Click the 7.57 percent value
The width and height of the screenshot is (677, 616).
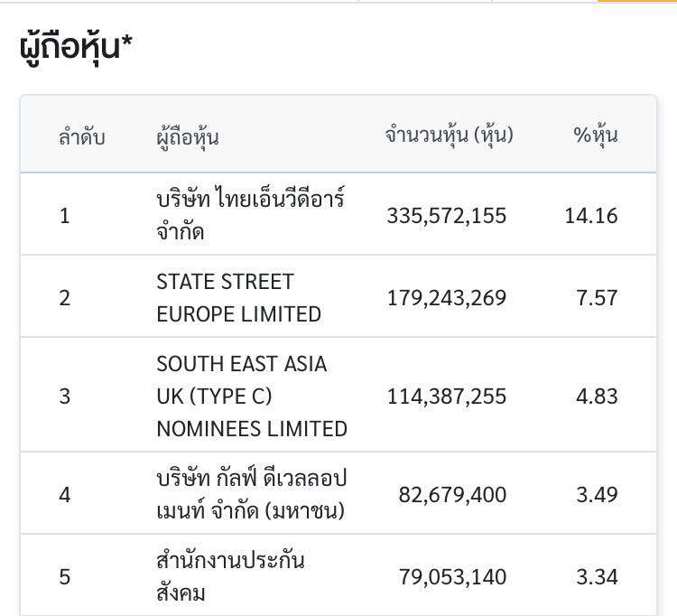point(598,298)
